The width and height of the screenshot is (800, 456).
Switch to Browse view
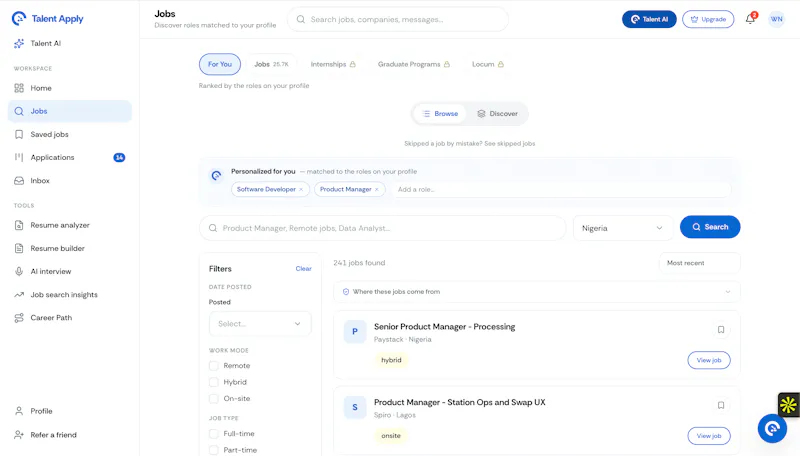point(440,114)
